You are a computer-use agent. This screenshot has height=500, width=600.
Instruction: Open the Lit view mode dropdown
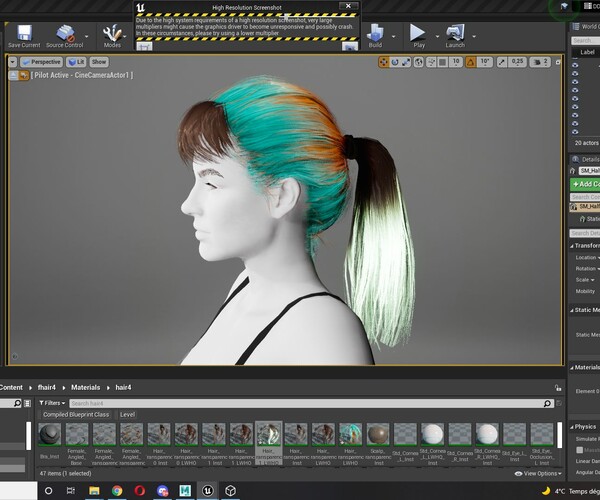coord(76,62)
